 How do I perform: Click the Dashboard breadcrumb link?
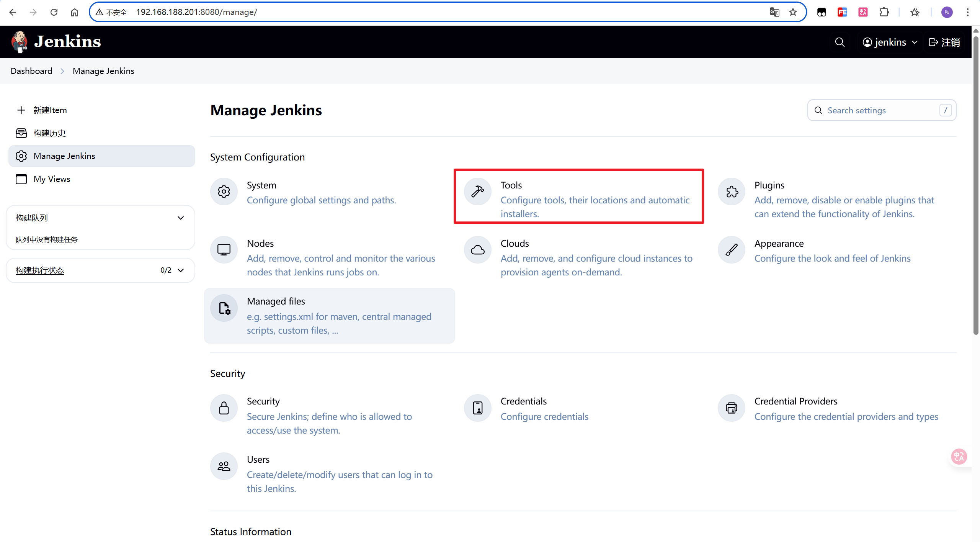click(31, 71)
